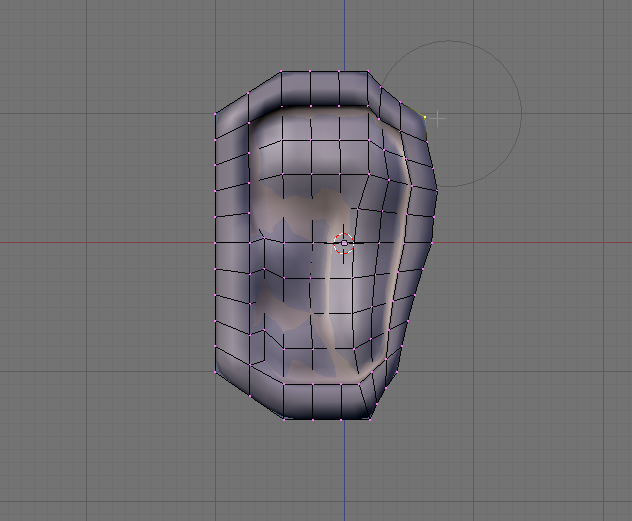Select the left outline vertex lying on the red axis

tap(215, 243)
